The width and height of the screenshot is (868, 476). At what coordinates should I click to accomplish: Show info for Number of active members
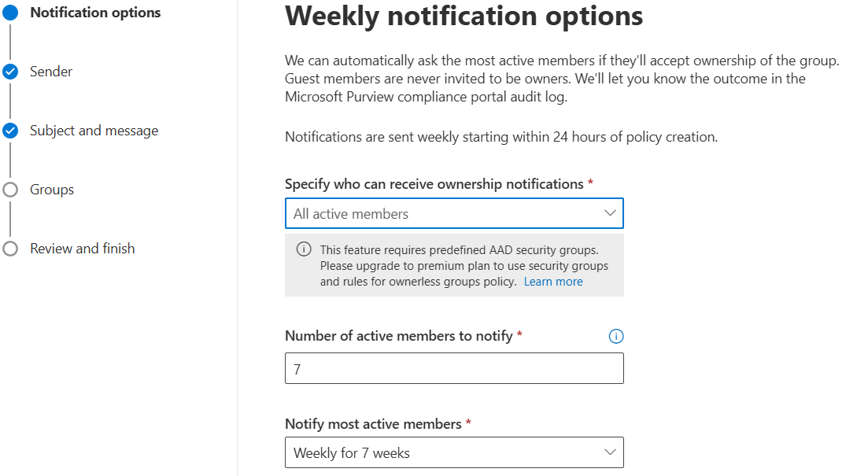pyautogui.click(x=616, y=337)
